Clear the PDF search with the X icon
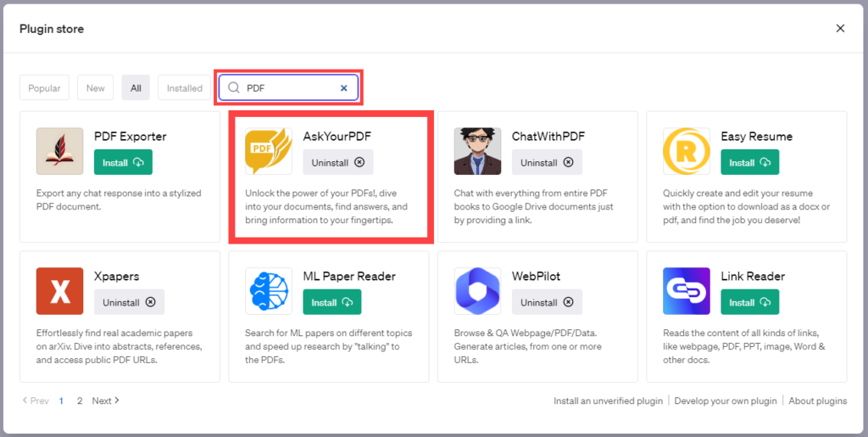Viewport: 868px width, 437px height. click(344, 88)
